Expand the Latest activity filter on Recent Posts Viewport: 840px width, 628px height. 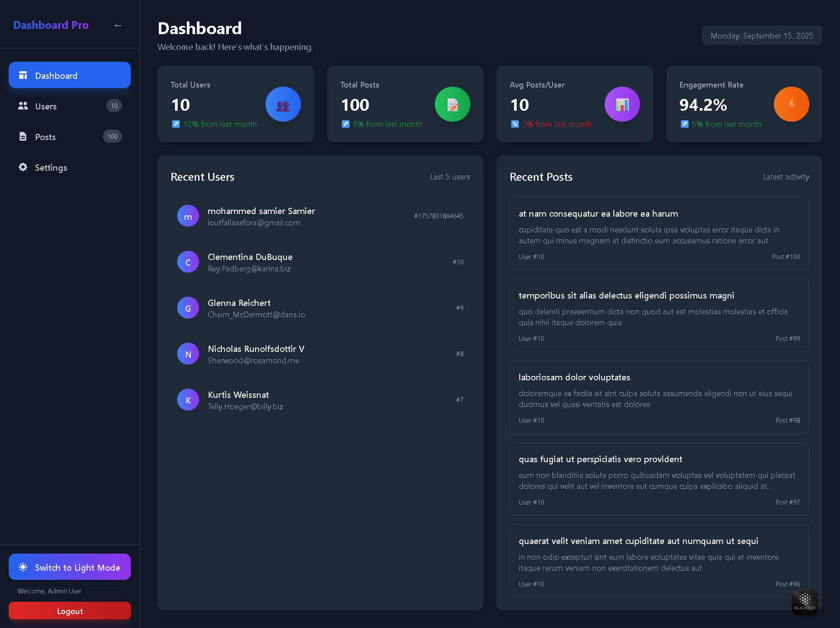coord(786,177)
